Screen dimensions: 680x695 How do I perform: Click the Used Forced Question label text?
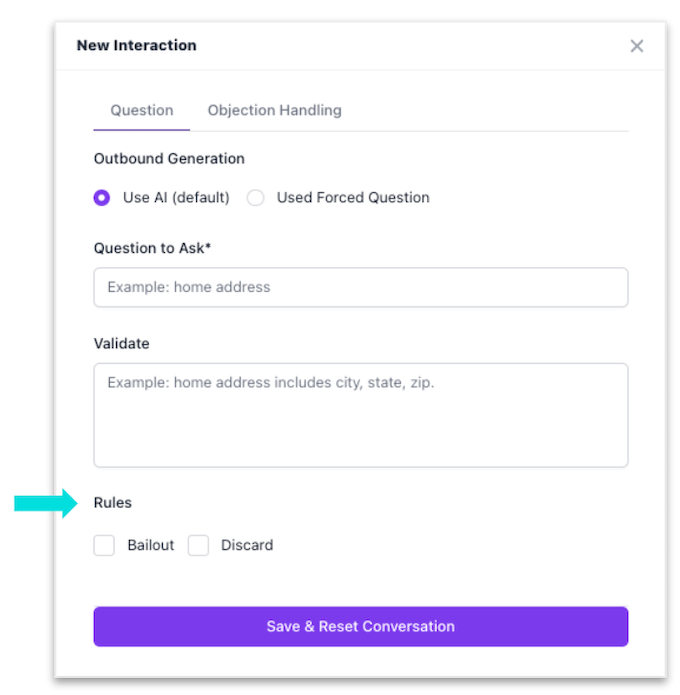[x=353, y=198]
